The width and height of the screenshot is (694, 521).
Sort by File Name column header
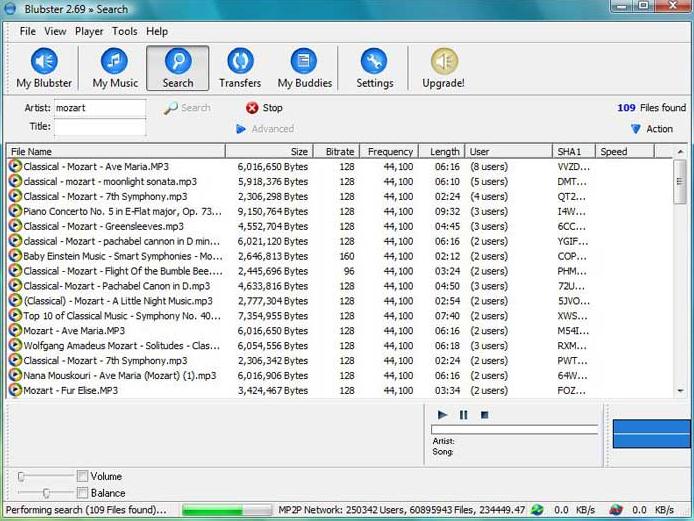tap(116, 151)
